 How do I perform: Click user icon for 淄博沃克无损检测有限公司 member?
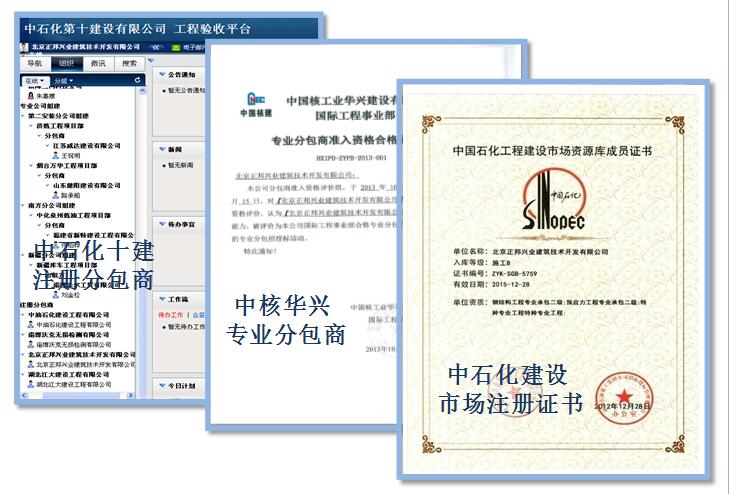(31, 344)
